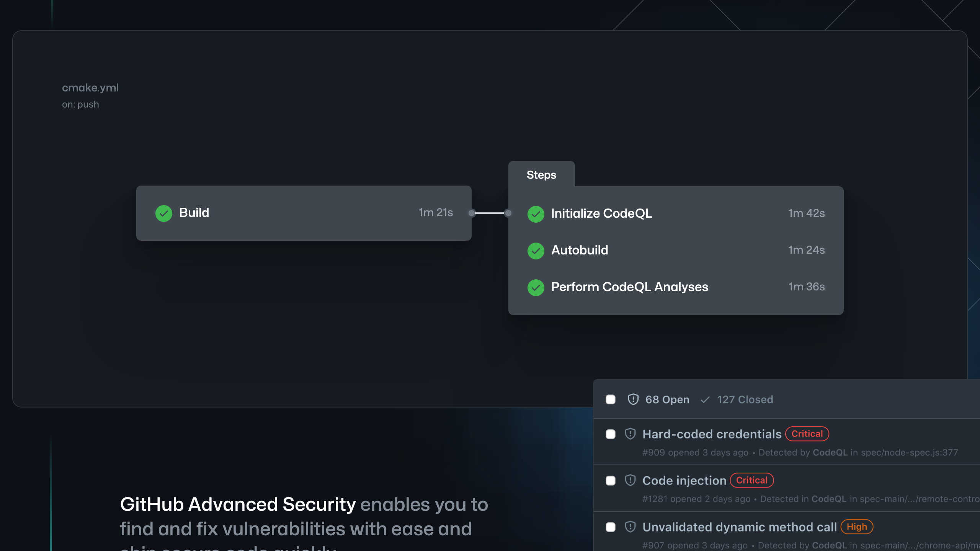Open the Unvalidated dynamic method call alert
Viewport: 980px width, 551px height.
pos(739,527)
